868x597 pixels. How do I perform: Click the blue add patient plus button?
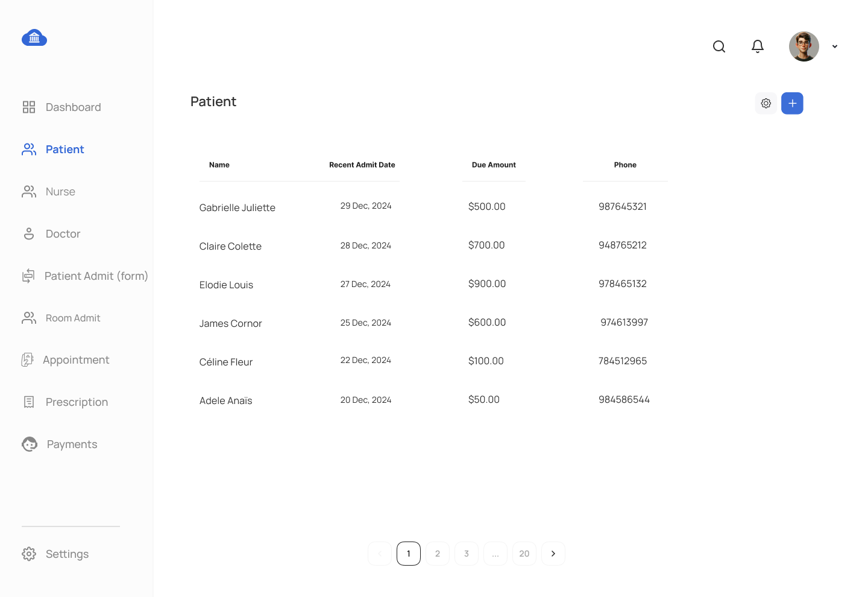coord(792,103)
